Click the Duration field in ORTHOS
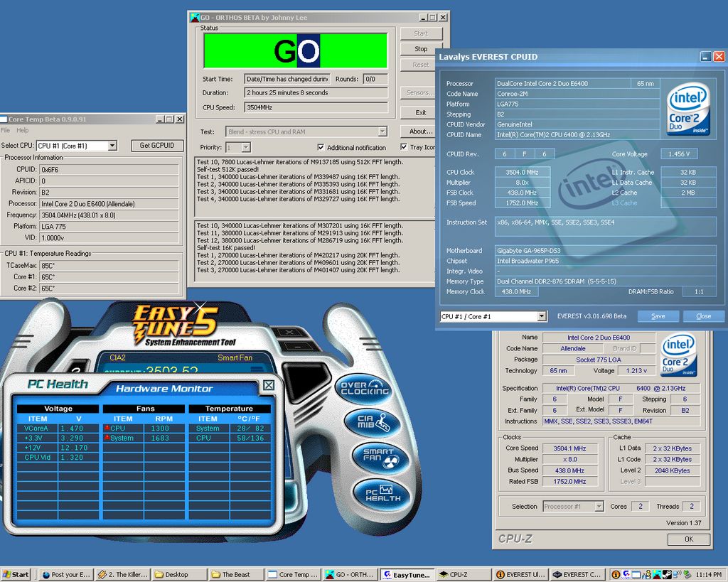This screenshot has width=728, height=582. click(316, 93)
